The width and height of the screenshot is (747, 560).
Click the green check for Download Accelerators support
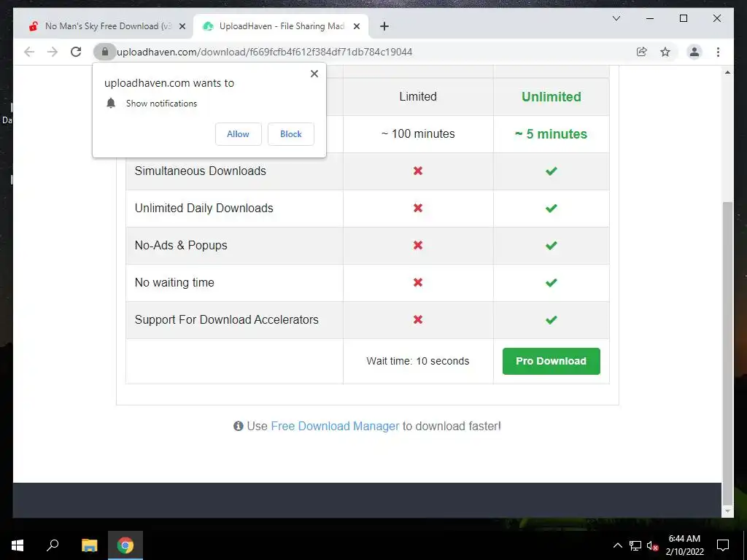point(551,319)
